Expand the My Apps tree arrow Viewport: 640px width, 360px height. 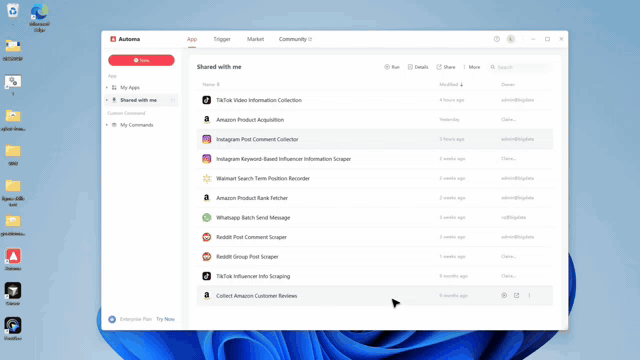coord(107,87)
